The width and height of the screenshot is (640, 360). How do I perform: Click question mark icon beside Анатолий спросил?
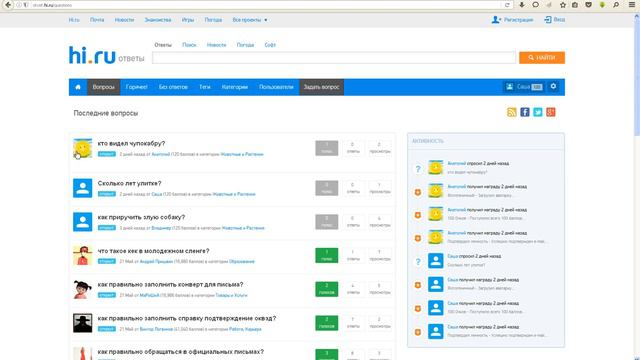tap(418, 169)
